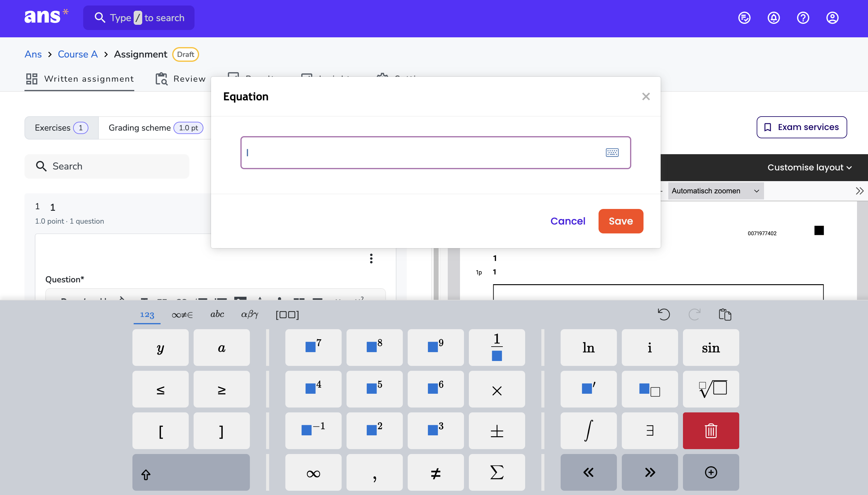Insert the integral symbol

click(589, 431)
